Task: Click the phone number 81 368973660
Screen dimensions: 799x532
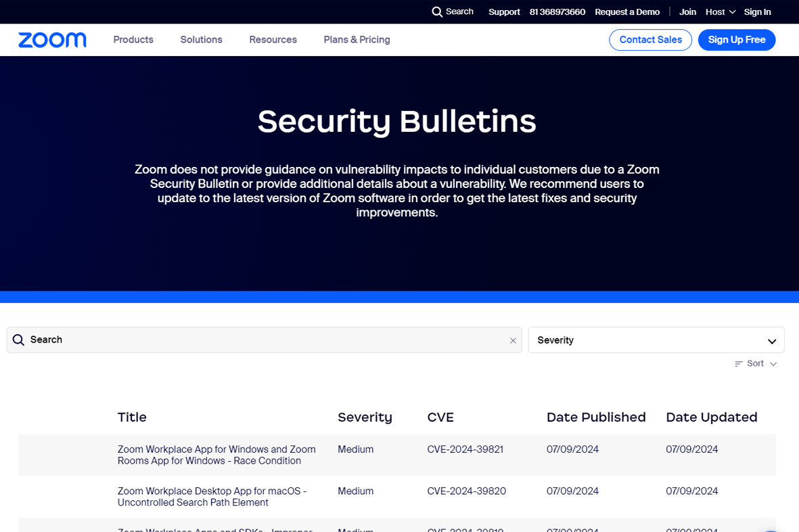Action: (x=557, y=11)
